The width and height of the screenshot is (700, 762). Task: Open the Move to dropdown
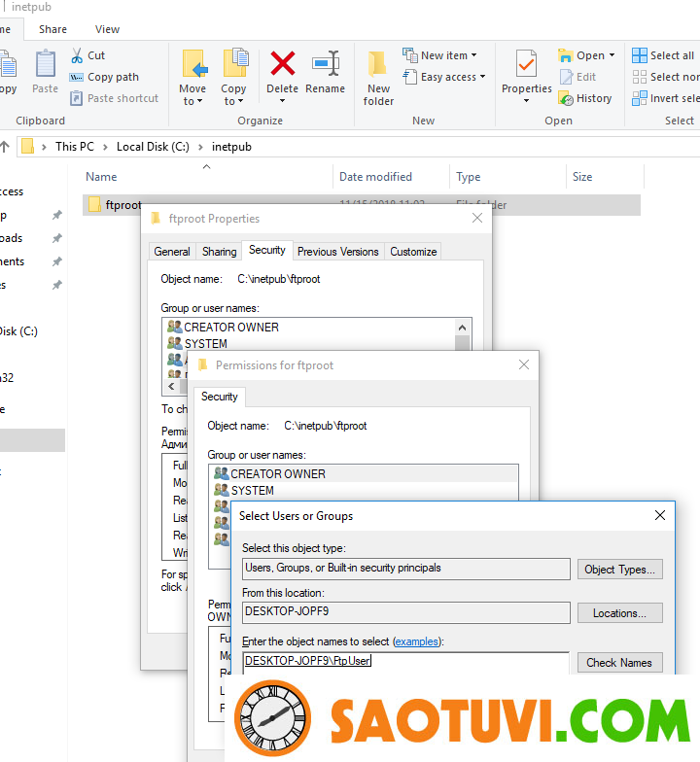(192, 78)
